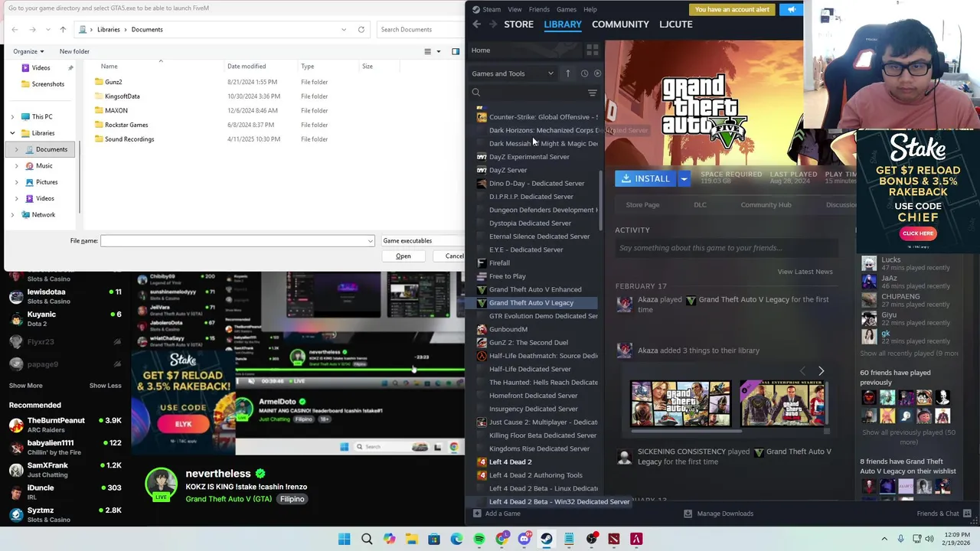Screen dimensions: 980x551
Task: Click the recent activity clock icon
Action: (584, 73)
